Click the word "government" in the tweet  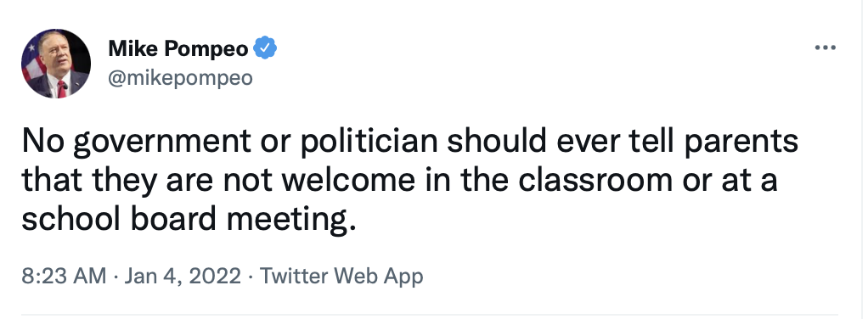click(x=161, y=143)
